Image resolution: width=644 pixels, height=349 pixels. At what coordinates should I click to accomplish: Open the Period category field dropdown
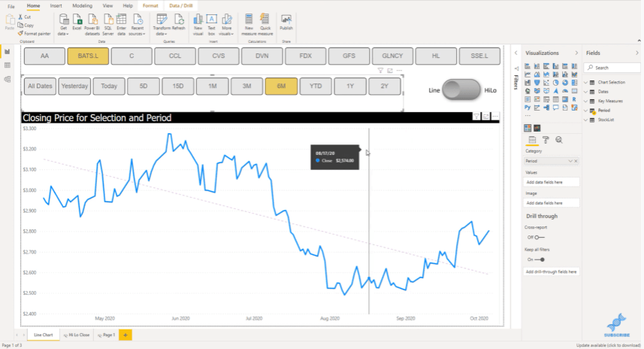[x=570, y=161]
